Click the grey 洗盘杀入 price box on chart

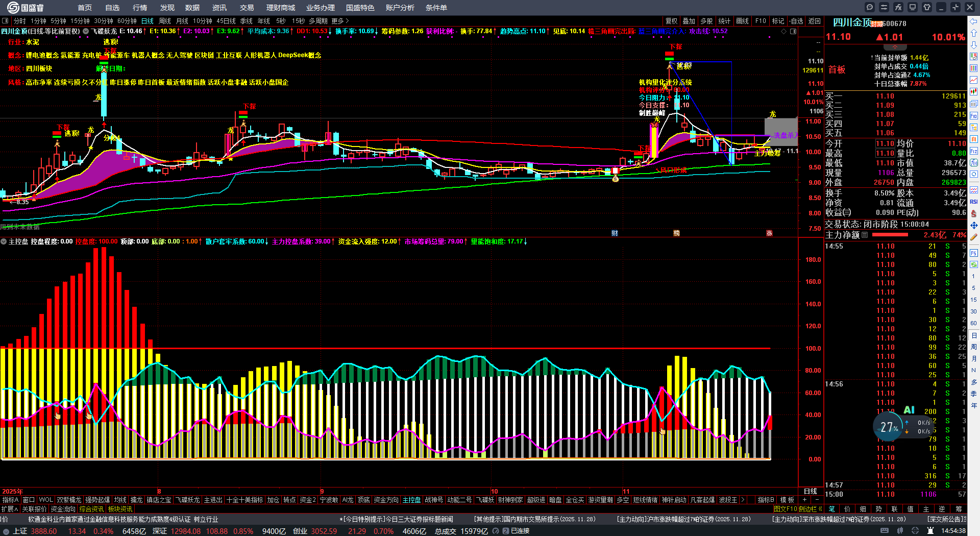(x=781, y=132)
